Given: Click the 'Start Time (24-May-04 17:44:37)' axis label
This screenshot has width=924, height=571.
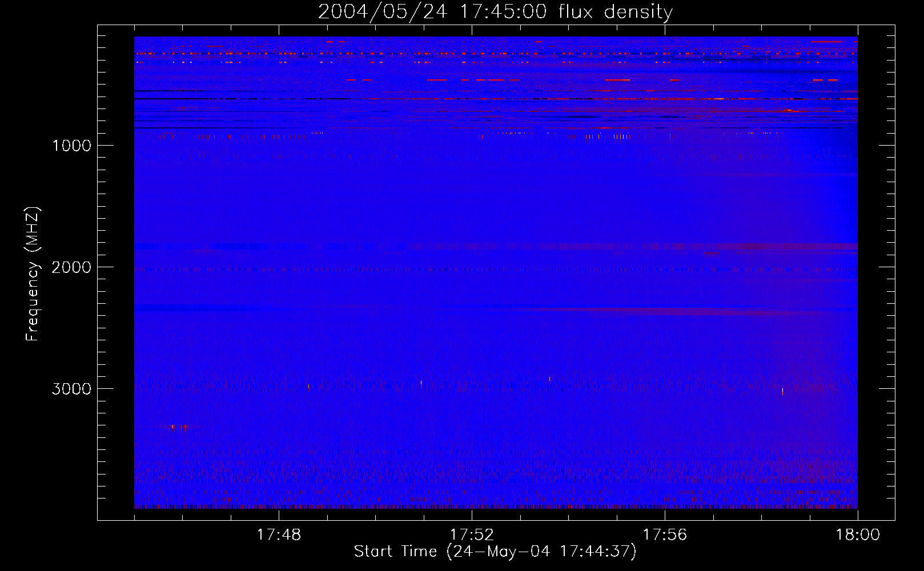Looking at the screenshot, I should (495, 552).
